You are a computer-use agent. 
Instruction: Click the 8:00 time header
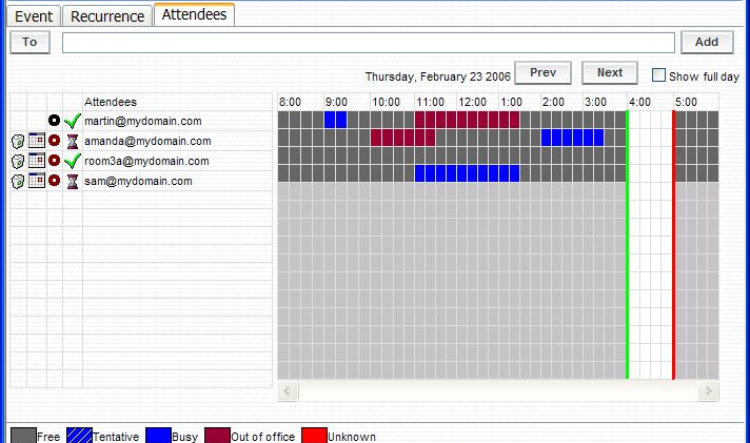pos(290,102)
